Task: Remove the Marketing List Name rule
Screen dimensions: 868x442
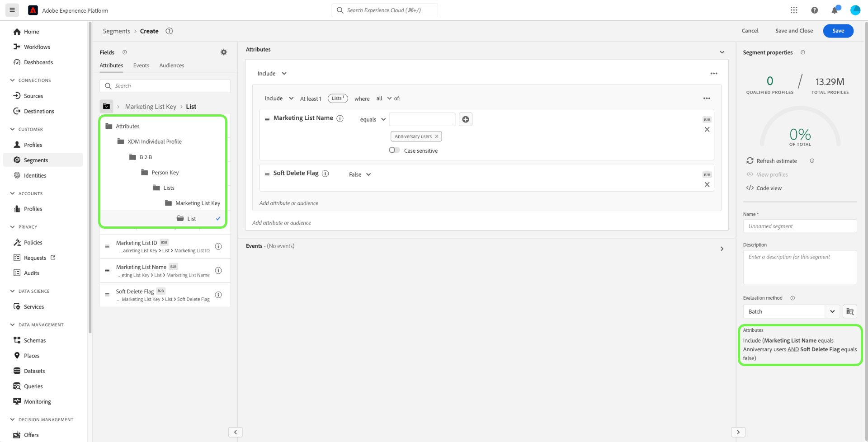Action: click(x=707, y=129)
